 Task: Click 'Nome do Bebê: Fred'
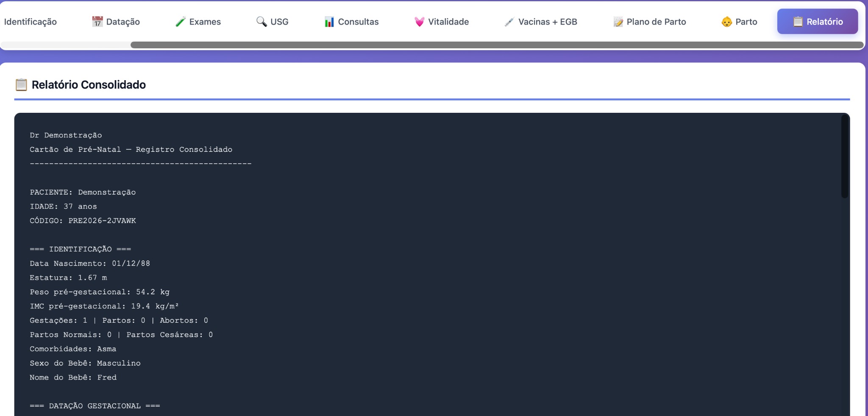(73, 377)
